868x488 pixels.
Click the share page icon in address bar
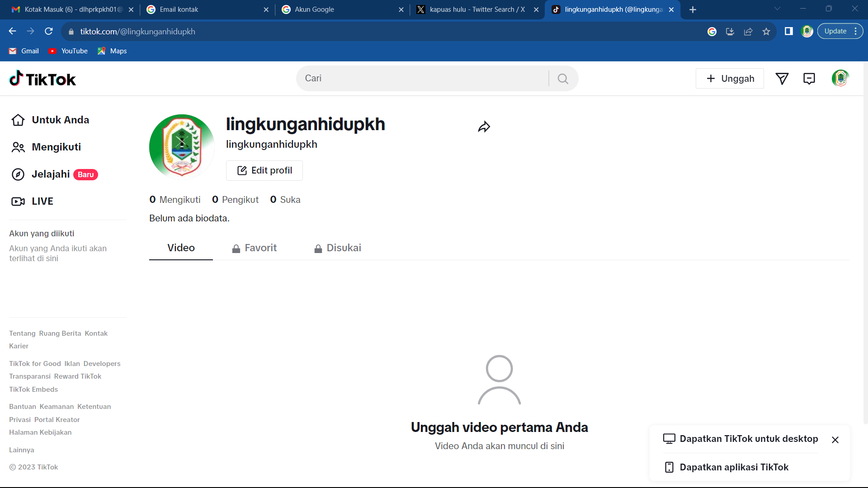point(748,31)
